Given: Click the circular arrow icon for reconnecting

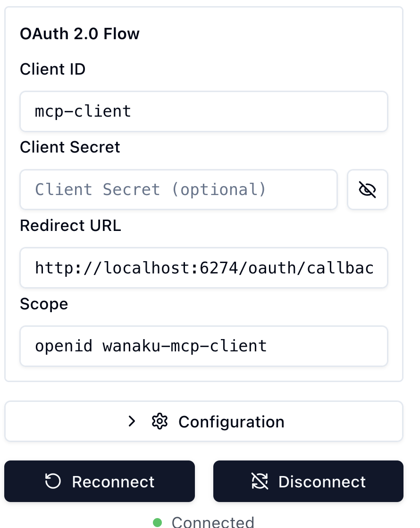Looking at the screenshot, I should [x=53, y=481].
